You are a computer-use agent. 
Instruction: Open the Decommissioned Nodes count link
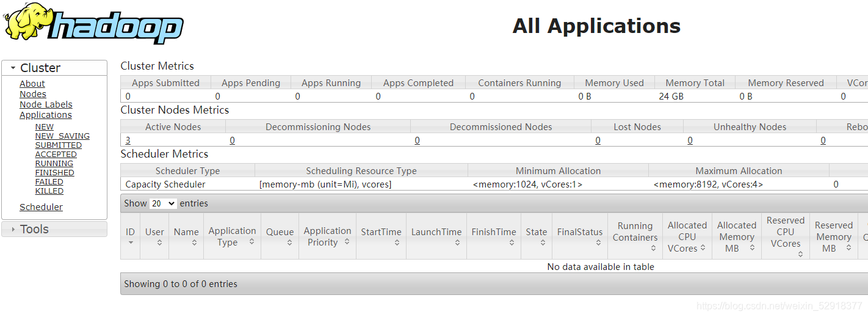(x=418, y=140)
